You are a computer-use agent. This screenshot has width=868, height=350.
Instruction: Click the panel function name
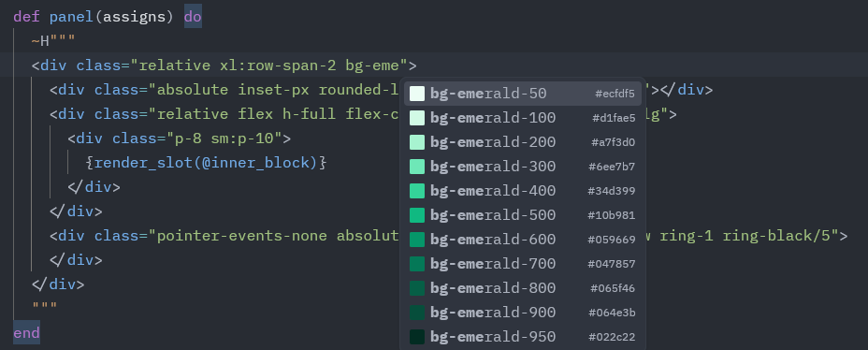click(x=72, y=17)
